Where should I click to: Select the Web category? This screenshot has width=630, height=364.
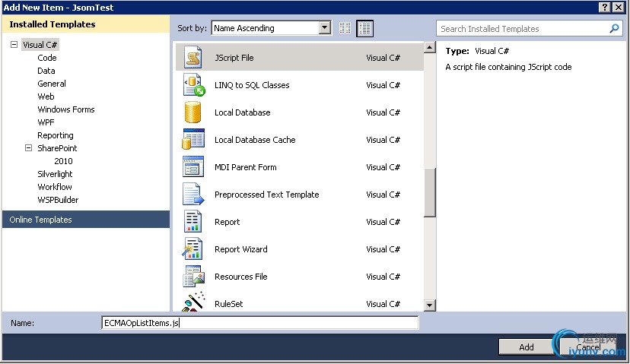pyautogui.click(x=46, y=97)
